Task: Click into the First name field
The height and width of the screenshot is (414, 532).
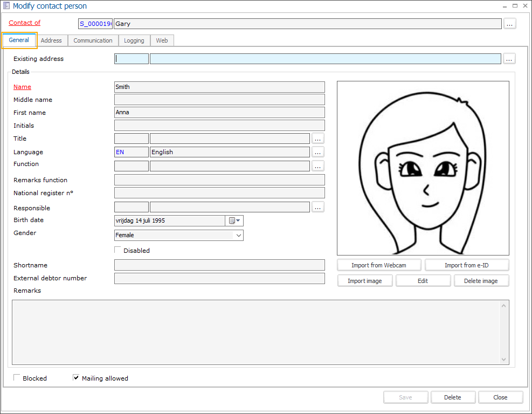Action: coord(219,113)
